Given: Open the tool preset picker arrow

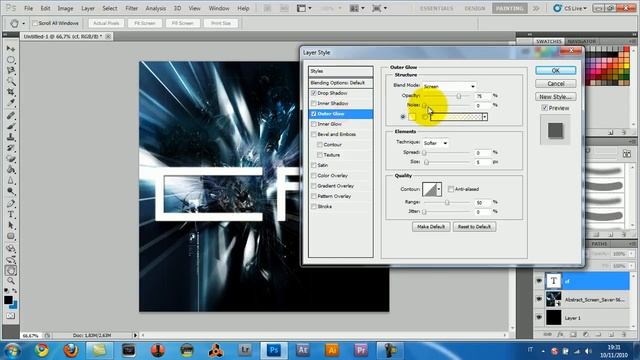Looking at the screenshot, I should (23, 24).
